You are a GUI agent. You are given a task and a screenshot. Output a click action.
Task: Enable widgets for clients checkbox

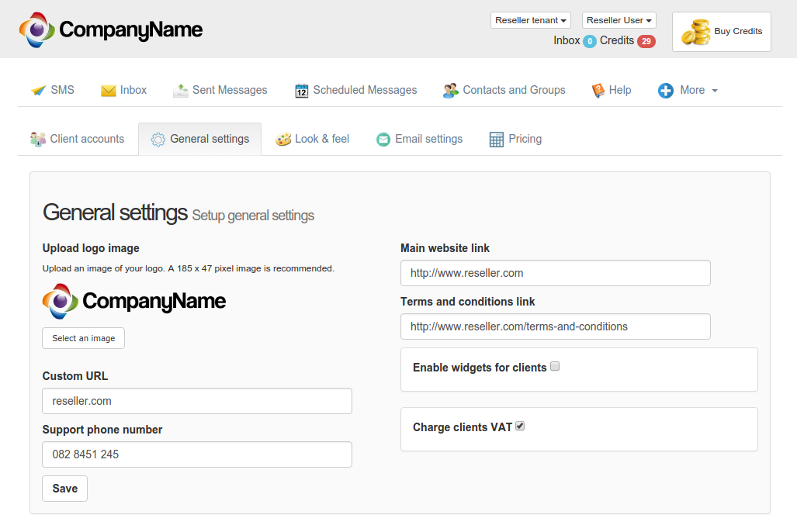point(555,367)
